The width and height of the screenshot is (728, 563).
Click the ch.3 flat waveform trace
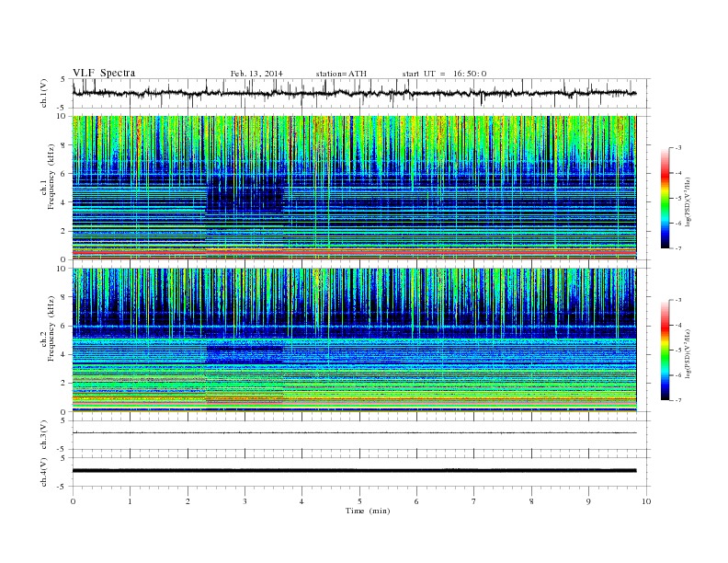pos(354,433)
